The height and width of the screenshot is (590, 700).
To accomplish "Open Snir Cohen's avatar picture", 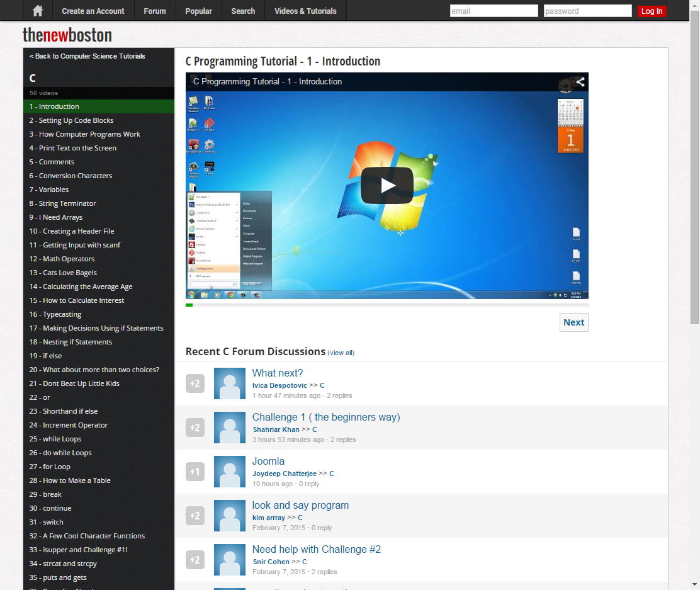I will (230, 560).
